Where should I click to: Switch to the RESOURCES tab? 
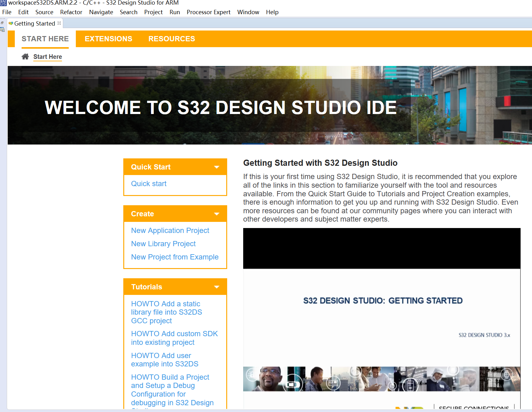[x=172, y=39]
